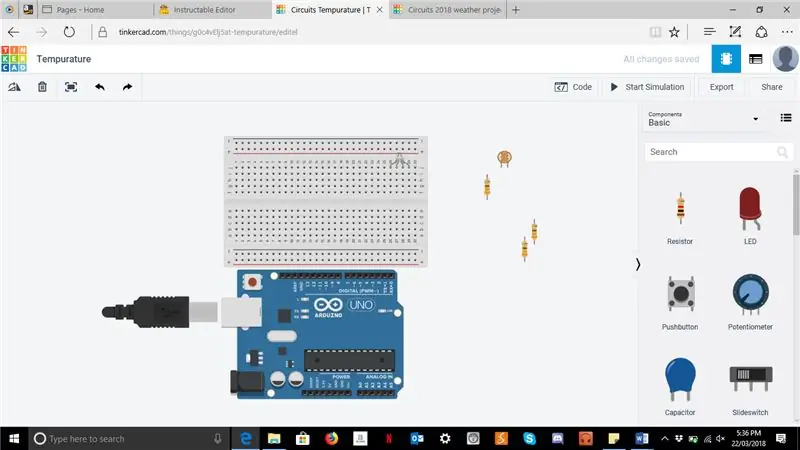Open Components Basic dropdown
Image resolution: width=800 pixels, height=450 pixels.
(x=703, y=119)
